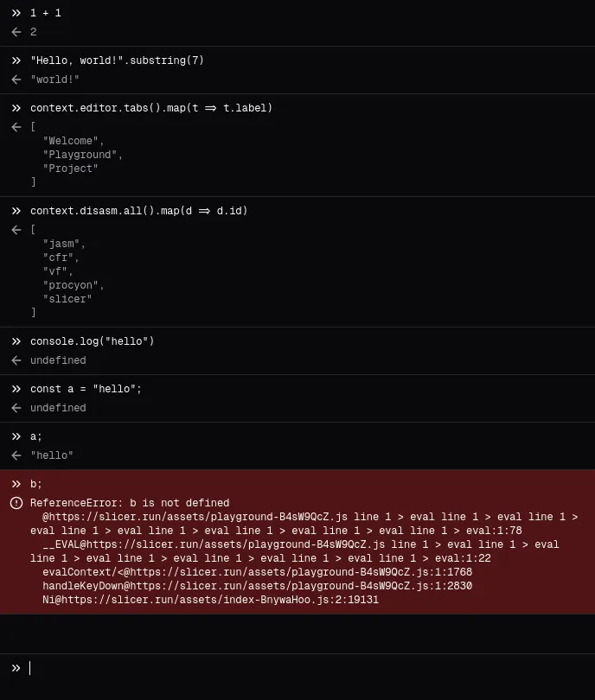Click the prompt chevron beside "1 + 1"
595x700 pixels.
pyautogui.click(x=16, y=13)
